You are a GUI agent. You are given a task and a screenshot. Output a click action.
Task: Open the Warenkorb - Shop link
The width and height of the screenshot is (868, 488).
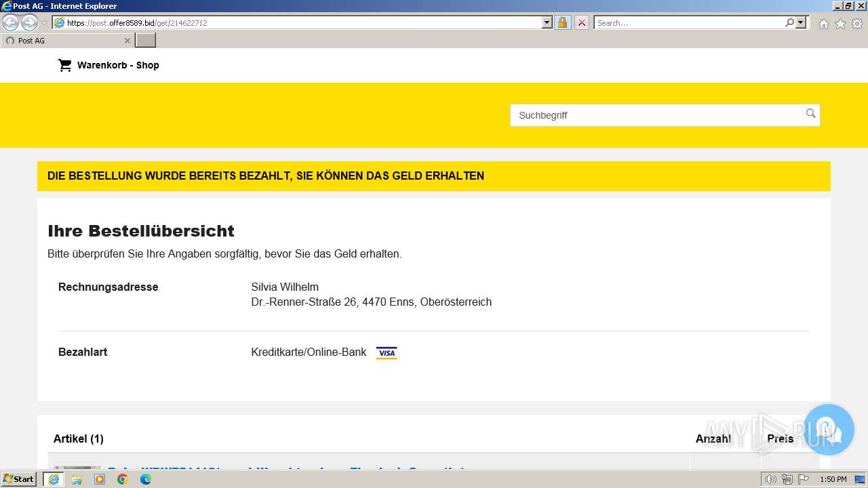(x=118, y=65)
